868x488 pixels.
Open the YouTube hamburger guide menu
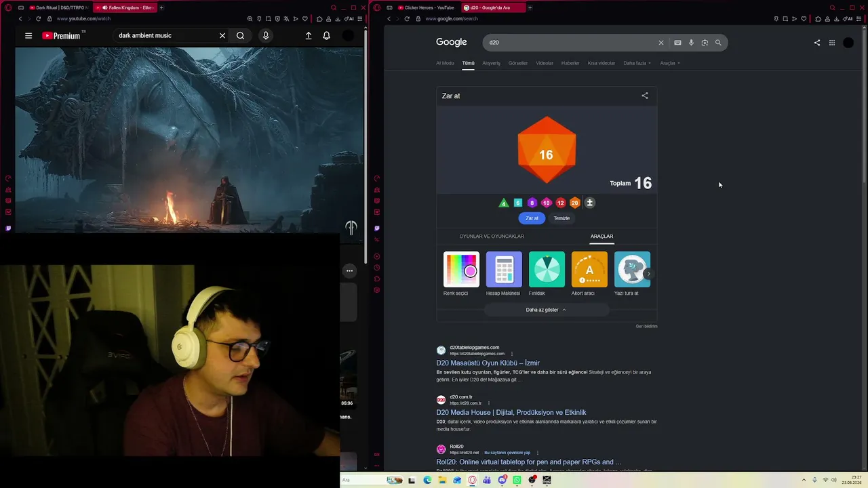pyautogui.click(x=28, y=35)
